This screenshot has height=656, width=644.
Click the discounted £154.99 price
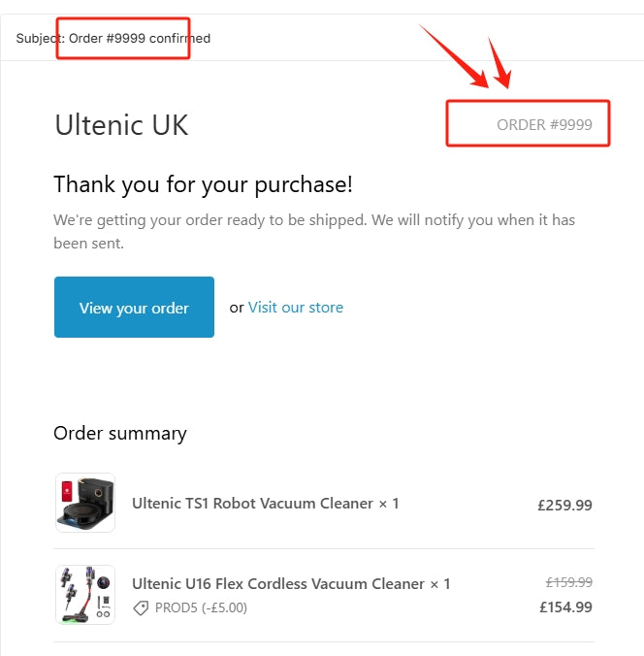[x=564, y=607]
